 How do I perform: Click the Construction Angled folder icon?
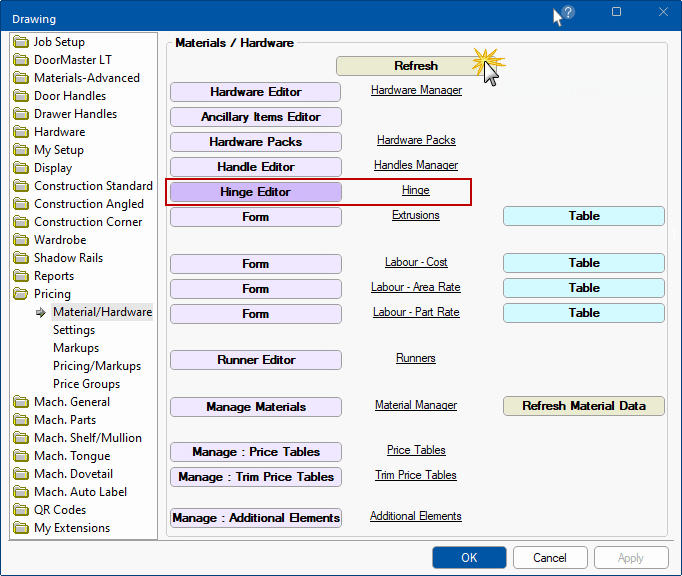coord(20,204)
